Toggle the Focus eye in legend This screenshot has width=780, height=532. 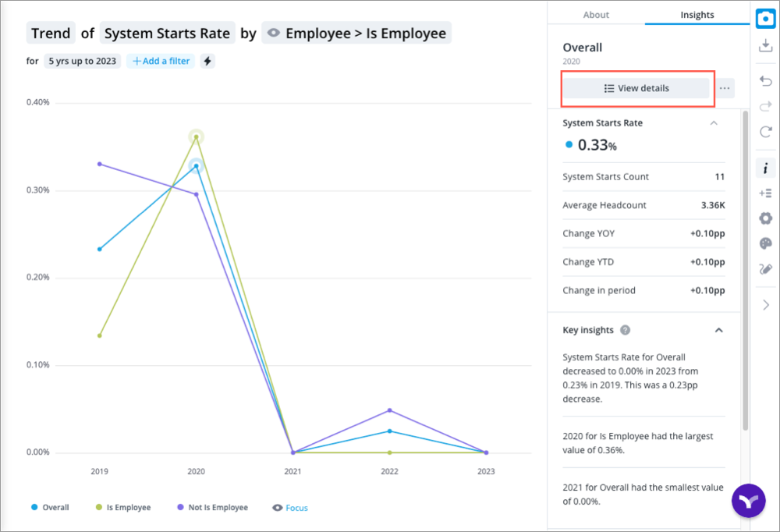278,508
